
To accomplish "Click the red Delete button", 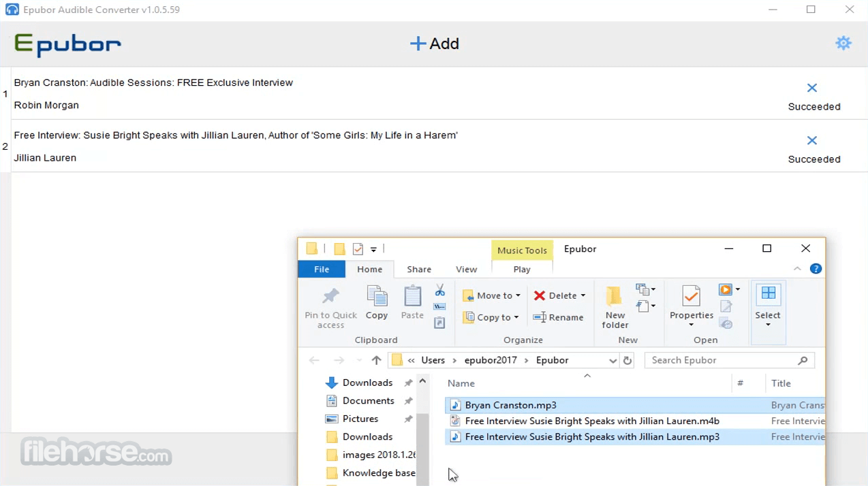I will point(555,295).
